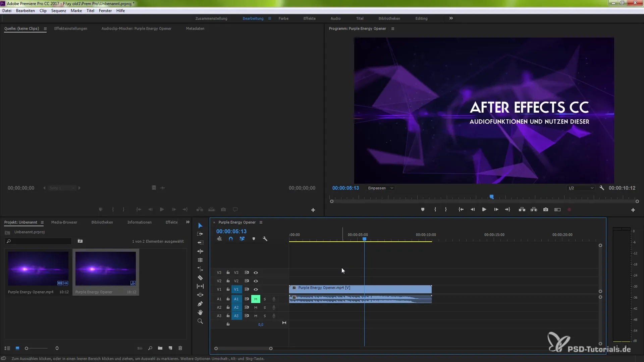Switch project panel to list view
The height and width of the screenshot is (362, 644).
[7, 348]
